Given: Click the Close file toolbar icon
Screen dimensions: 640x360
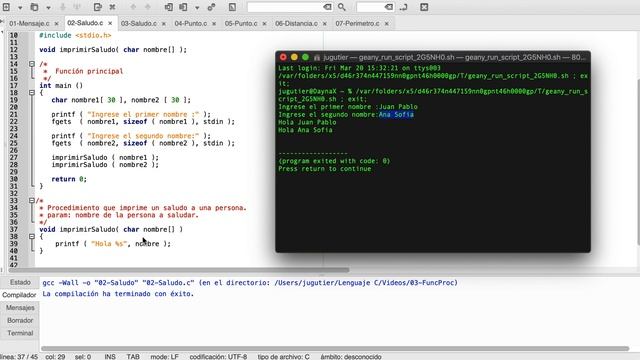Looking at the screenshot, I should pyautogui.click(x=112, y=7).
